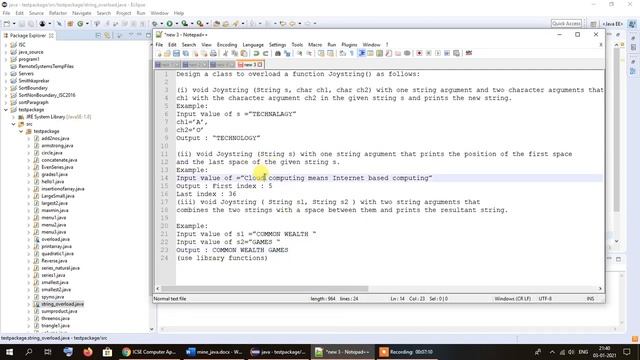This screenshot has width=640, height=360.
Task: Click Open file icon in Notepad++ toolbar
Action: (167, 53)
